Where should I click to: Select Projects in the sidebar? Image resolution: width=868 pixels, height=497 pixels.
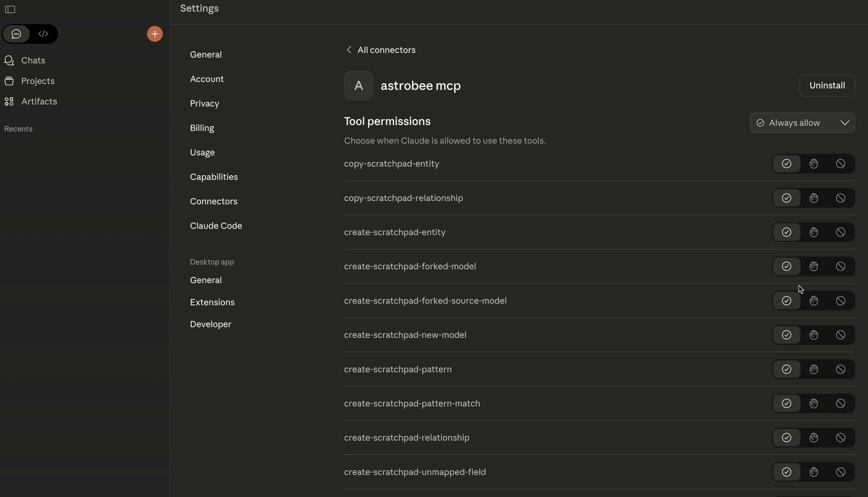click(x=38, y=81)
